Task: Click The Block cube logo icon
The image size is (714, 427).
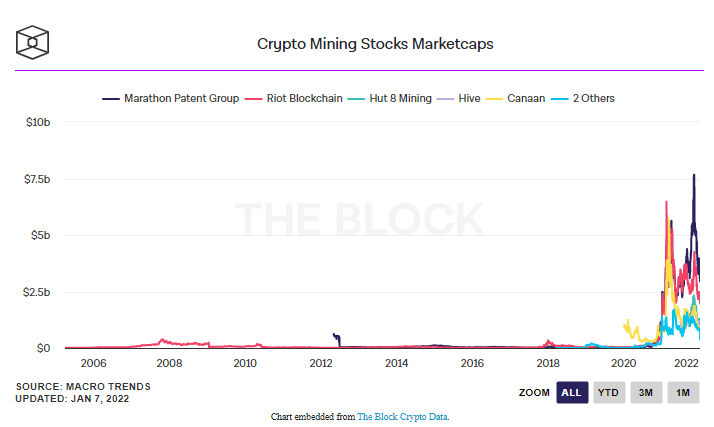Action: click(33, 42)
